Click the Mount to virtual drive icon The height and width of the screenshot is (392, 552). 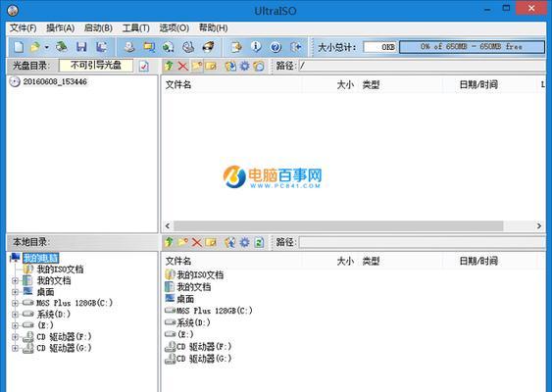(x=188, y=47)
